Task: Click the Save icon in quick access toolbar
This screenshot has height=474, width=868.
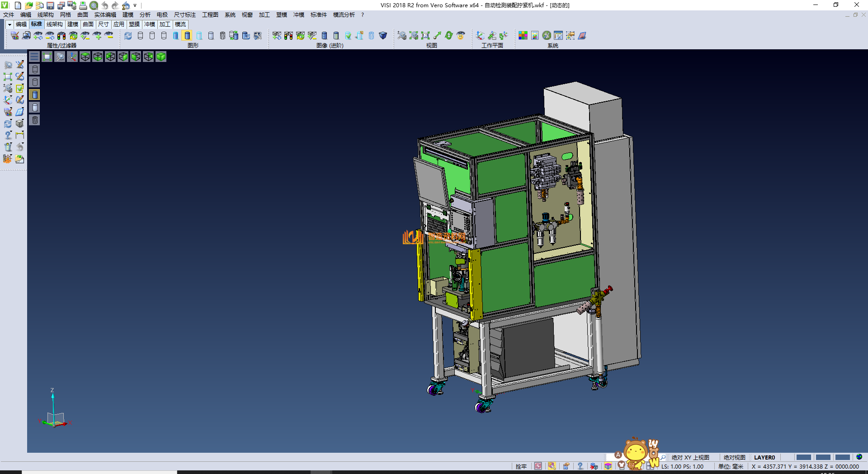Action: point(50,5)
